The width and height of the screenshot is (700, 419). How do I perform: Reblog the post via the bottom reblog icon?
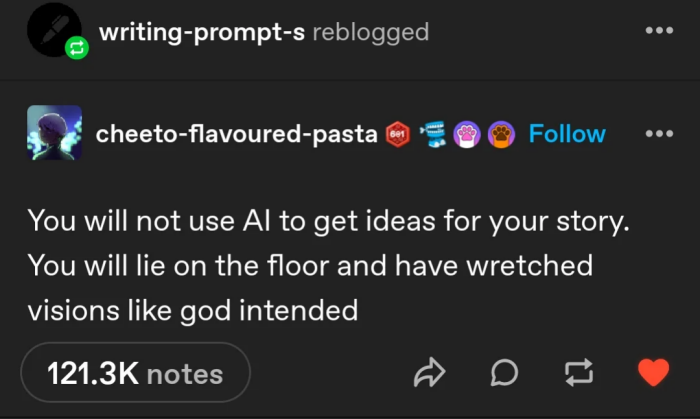click(579, 374)
